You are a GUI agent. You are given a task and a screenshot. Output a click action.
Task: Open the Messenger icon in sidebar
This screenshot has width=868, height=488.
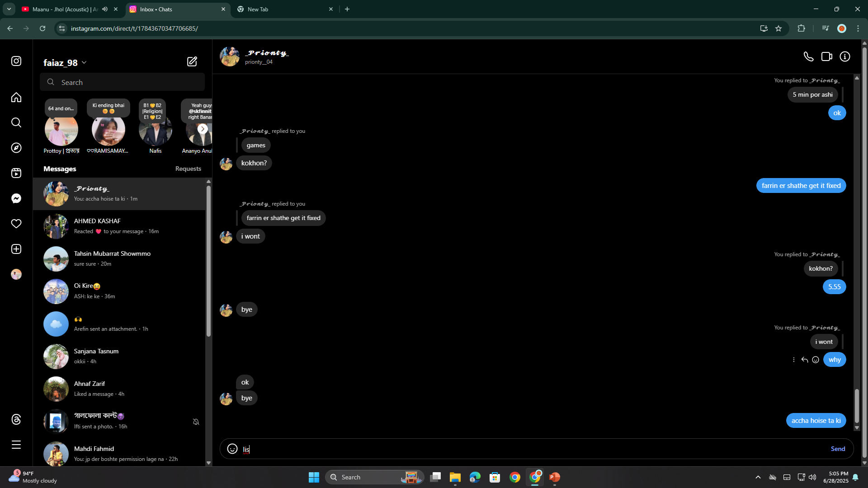[16, 198]
